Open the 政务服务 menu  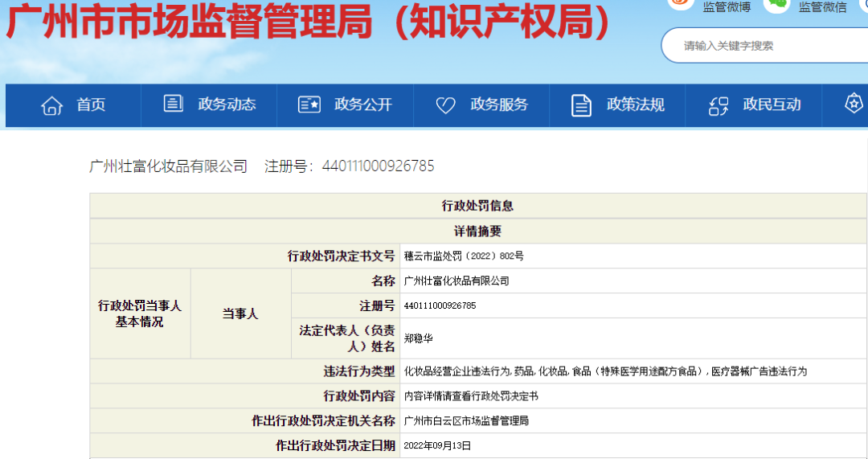click(x=499, y=105)
